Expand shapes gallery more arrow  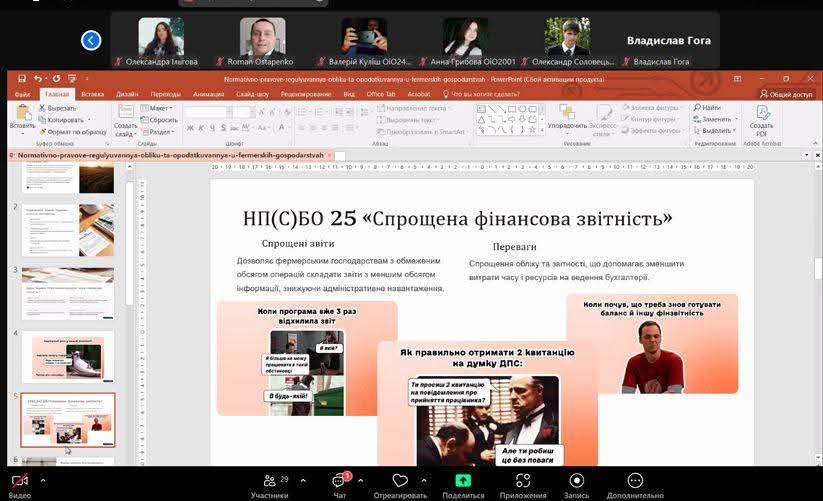542,130
